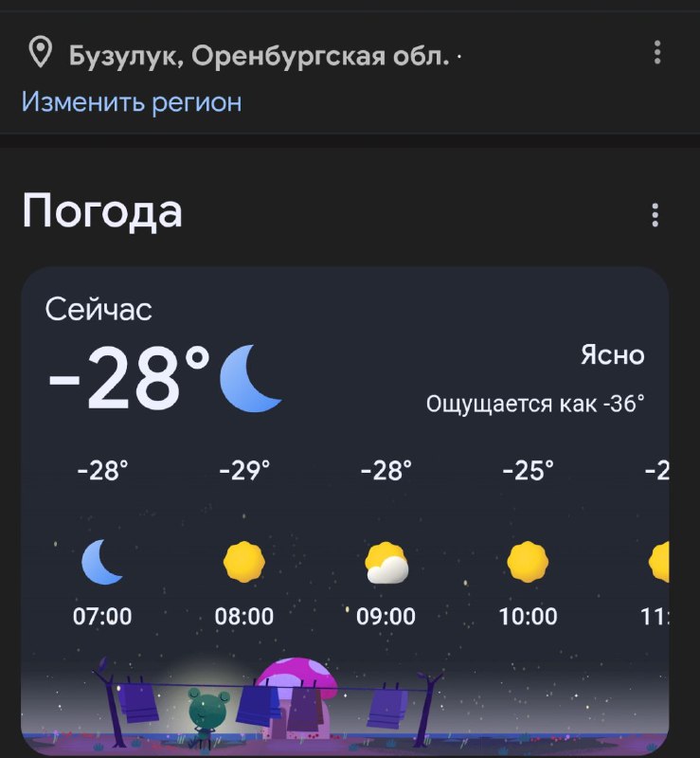This screenshot has width=700, height=758.
Task: Tap the Бузулук, Оренбургская обл. location text
Action: pos(259,56)
